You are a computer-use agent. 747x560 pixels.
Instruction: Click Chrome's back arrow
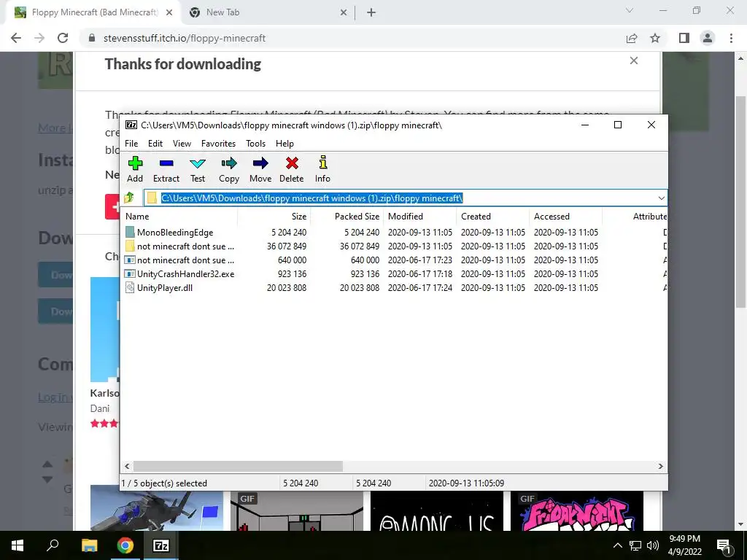(x=16, y=38)
